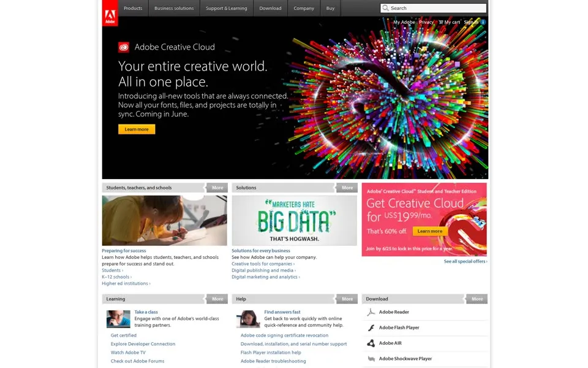Click the Take a class thumbnail photo

(x=118, y=319)
